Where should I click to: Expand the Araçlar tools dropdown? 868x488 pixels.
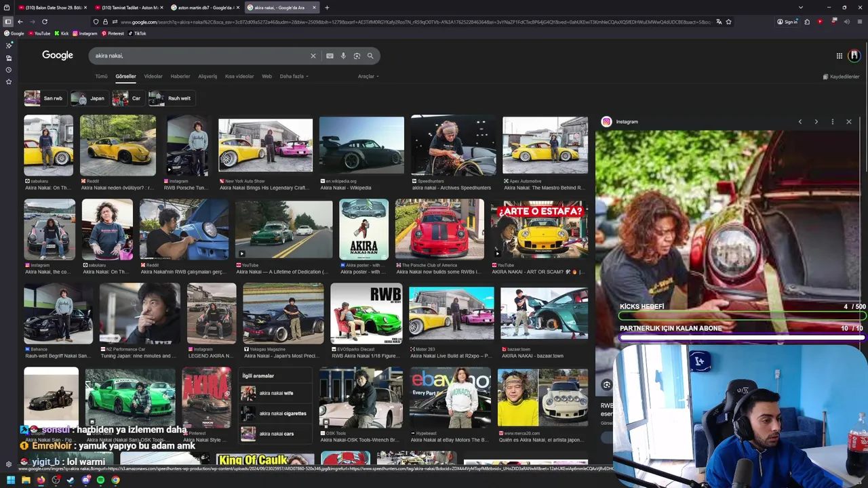coord(368,77)
